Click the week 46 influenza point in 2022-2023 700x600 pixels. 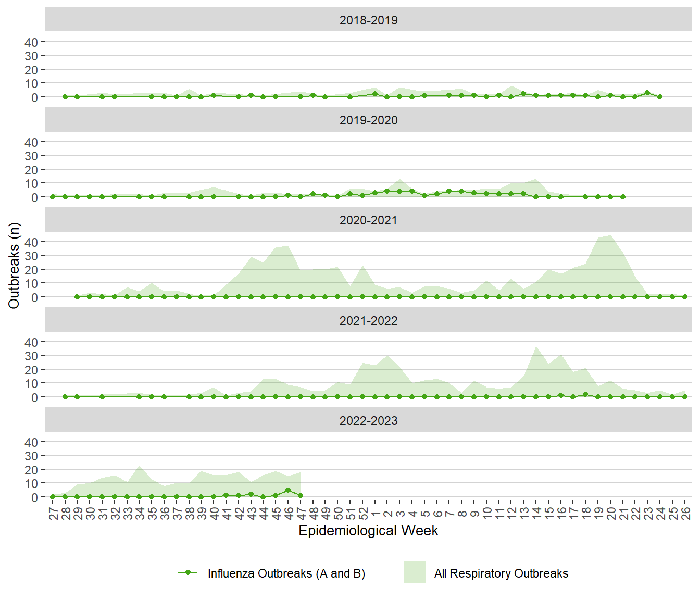(288, 490)
